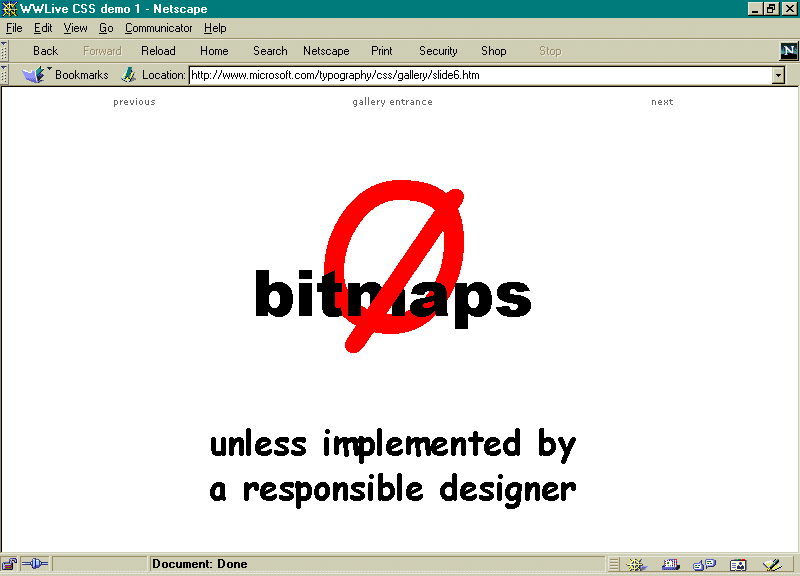
Task: Open the Address Book component icon
Action: click(738, 565)
